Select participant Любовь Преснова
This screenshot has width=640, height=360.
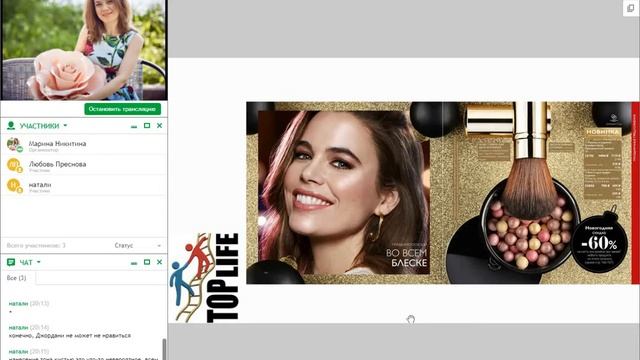pos(84,165)
